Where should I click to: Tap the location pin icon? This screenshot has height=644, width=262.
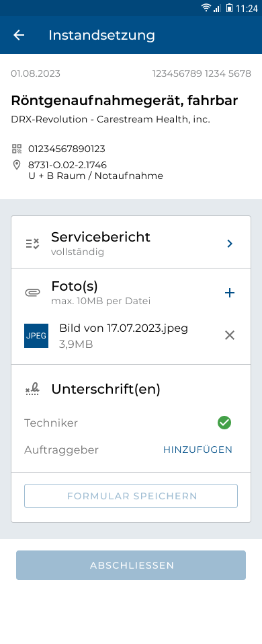16,165
